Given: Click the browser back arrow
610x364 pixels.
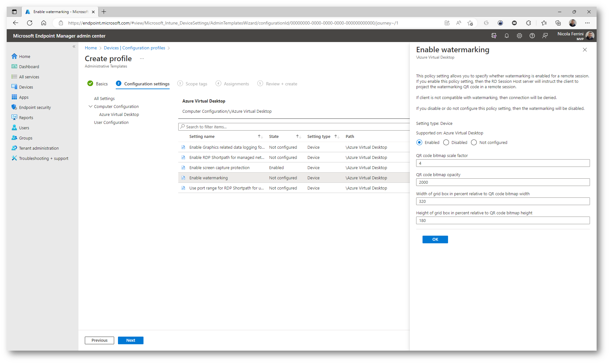Looking at the screenshot, I should [15, 23].
